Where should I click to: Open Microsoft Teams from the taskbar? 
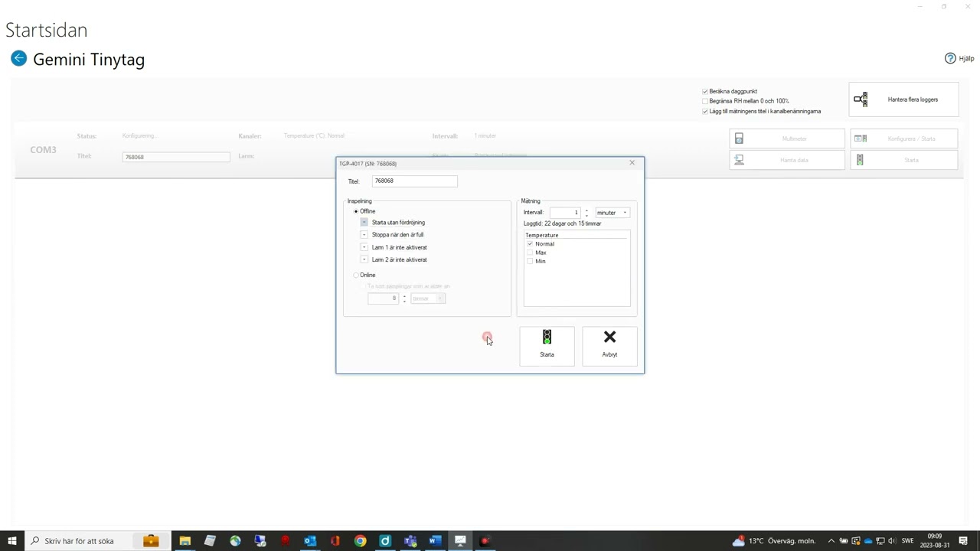pyautogui.click(x=410, y=541)
